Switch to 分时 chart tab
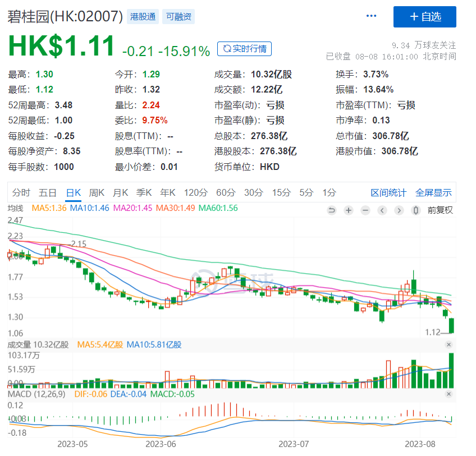Viewport: 476px width, 456px height. click(21, 192)
